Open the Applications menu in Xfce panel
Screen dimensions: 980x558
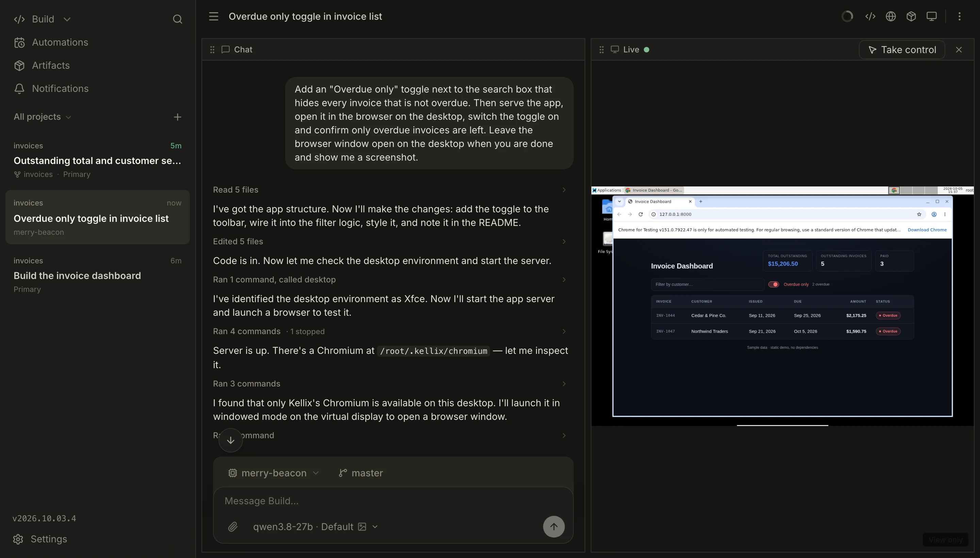(x=607, y=190)
